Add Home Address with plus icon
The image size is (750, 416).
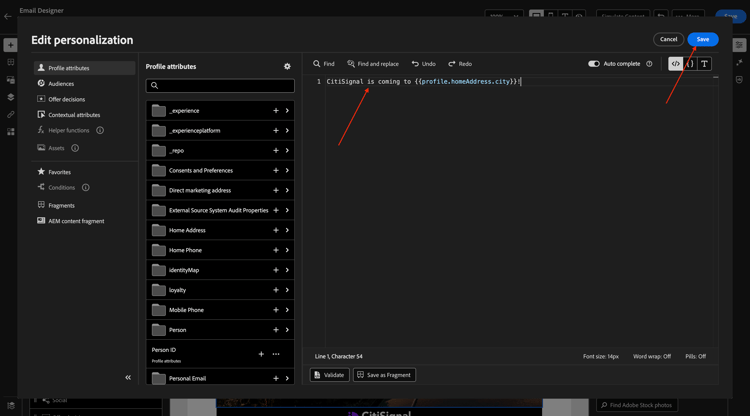point(276,230)
